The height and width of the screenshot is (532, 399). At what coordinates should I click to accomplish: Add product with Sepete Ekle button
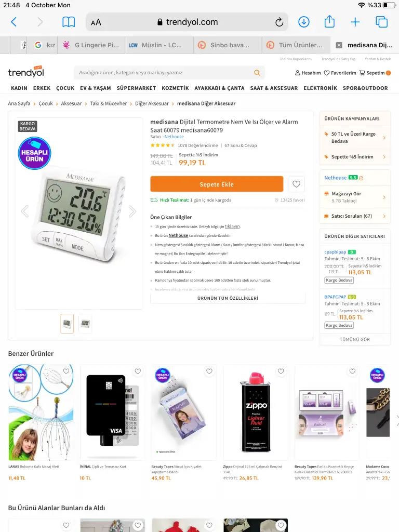[217, 184]
